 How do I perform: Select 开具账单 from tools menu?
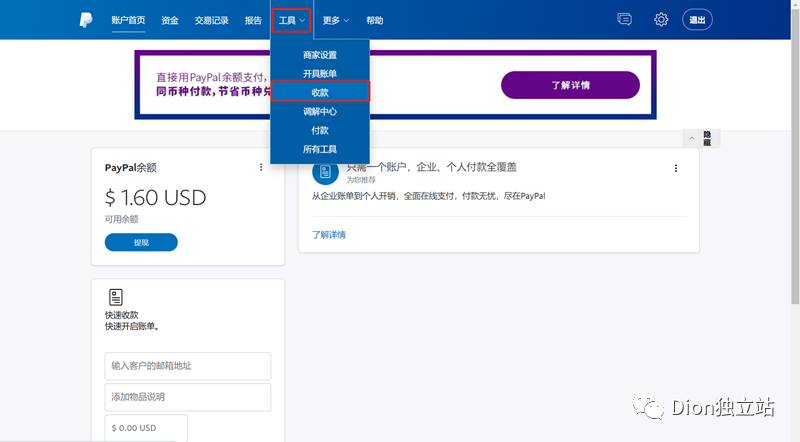coord(320,74)
